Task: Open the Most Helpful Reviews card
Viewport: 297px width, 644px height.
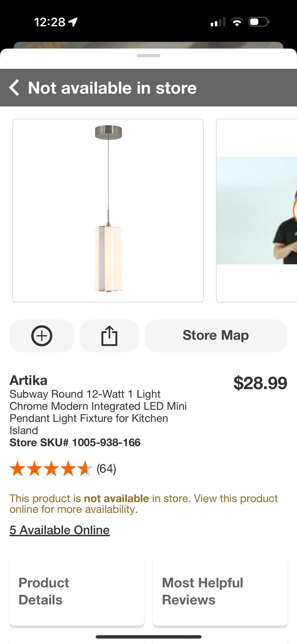Action: pyautogui.click(x=220, y=591)
